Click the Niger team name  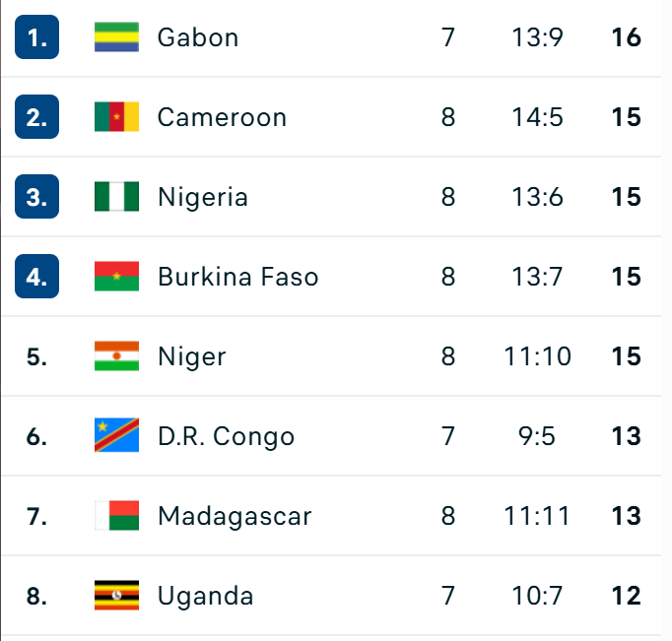click(192, 356)
